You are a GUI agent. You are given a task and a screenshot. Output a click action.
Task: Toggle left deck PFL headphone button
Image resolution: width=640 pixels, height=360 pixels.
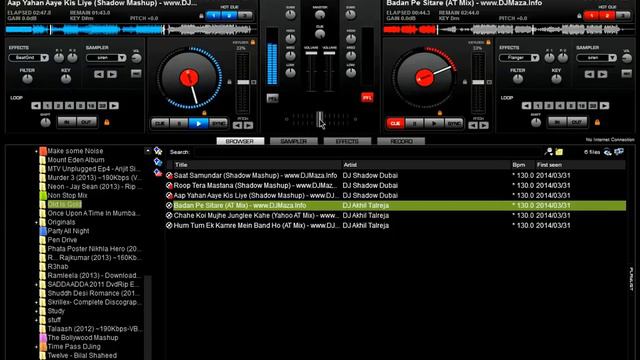272,98
